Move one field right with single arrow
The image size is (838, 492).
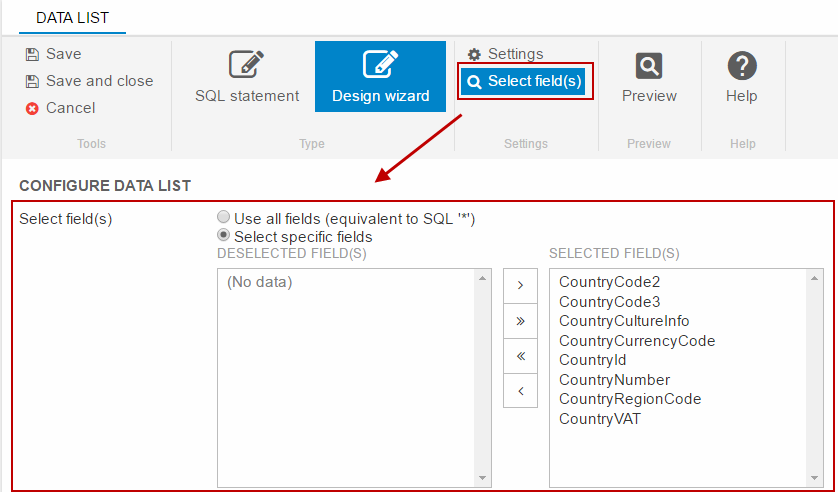pyautogui.click(x=520, y=285)
